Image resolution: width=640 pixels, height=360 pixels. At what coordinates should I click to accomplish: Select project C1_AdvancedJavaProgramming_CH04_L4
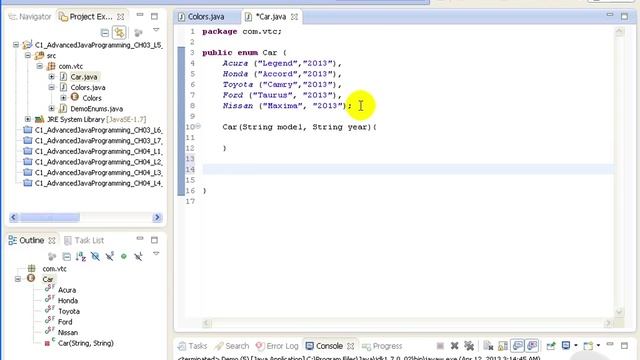click(98, 183)
